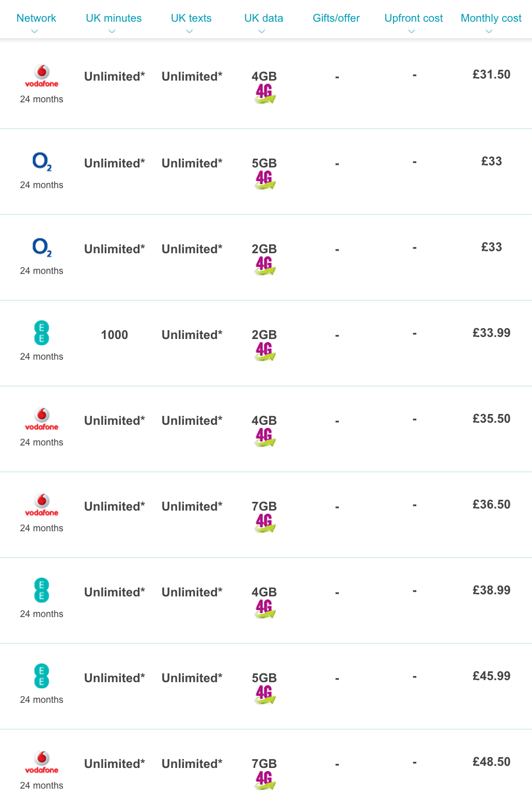Click the Vodafone logo on £48.50 plan
This screenshot has height=800, width=532.
42,762
